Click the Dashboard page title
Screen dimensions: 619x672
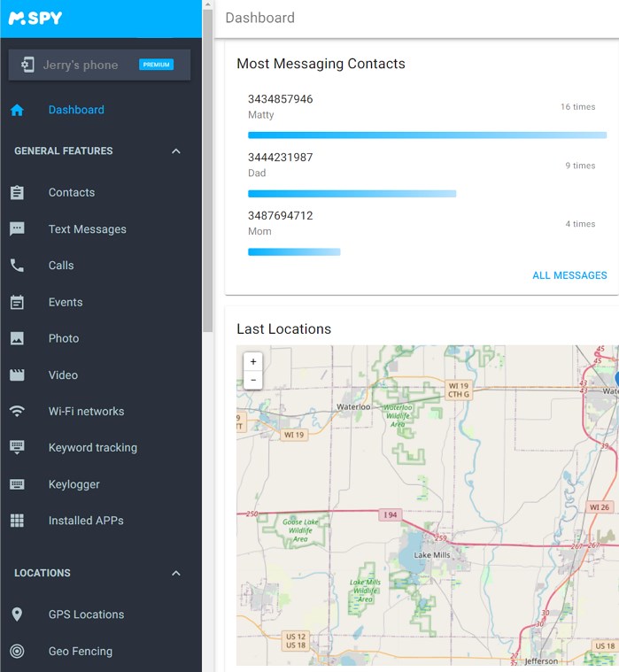(259, 18)
